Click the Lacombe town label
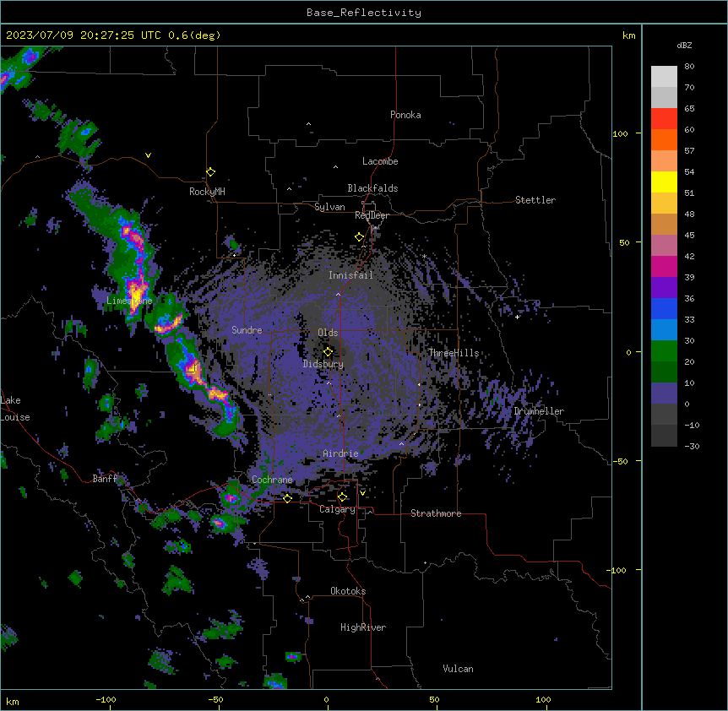This screenshot has width=728, height=711. (x=380, y=161)
